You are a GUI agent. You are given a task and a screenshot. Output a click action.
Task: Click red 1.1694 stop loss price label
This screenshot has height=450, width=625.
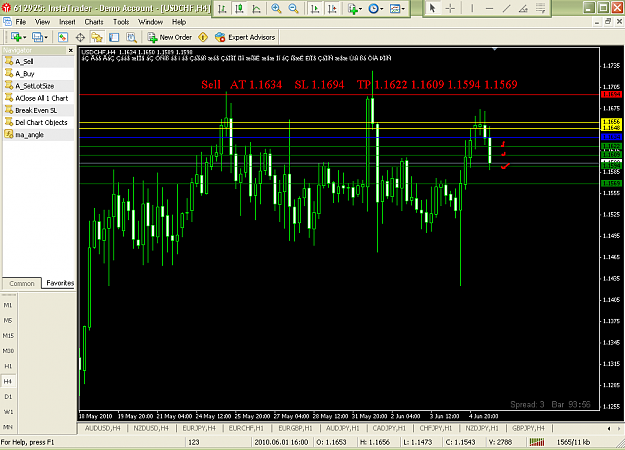[611, 94]
